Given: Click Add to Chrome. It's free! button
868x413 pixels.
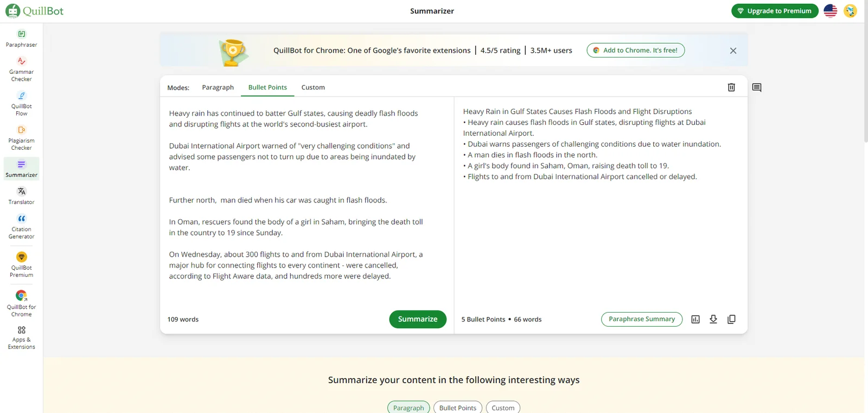Looking at the screenshot, I should 636,50.
